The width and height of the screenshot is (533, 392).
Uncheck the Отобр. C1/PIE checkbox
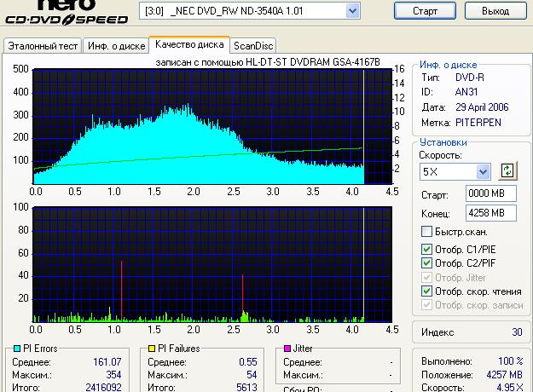427,249
